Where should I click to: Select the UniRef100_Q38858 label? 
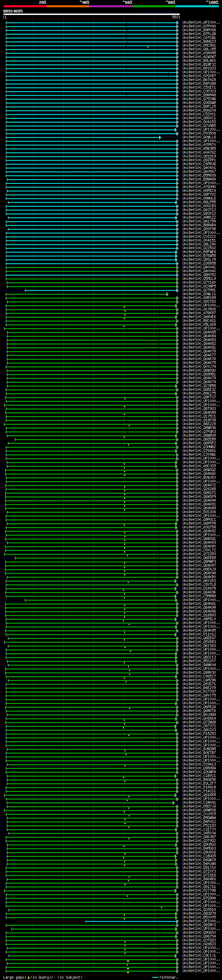pos(199,263)
